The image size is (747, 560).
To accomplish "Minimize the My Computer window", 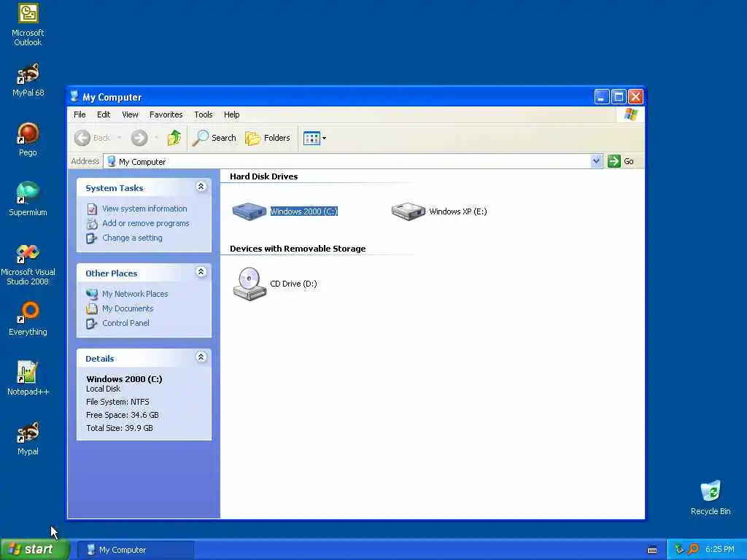I will coord(602,97).
